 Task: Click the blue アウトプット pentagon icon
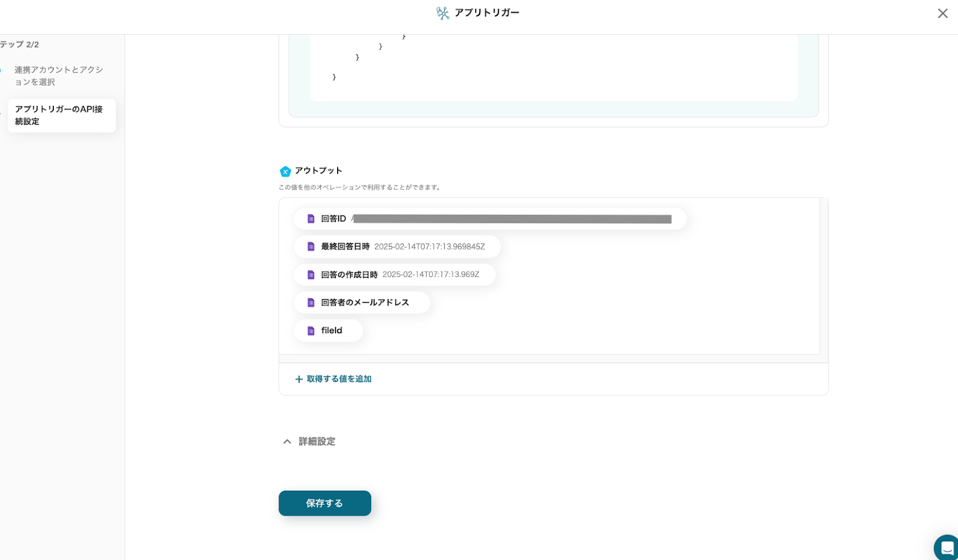[x=286, y=172]
